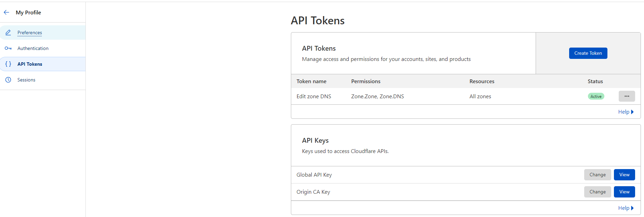Change the Origin CA Key
Viewport: 644px width, 217px height.
(597, 192)
